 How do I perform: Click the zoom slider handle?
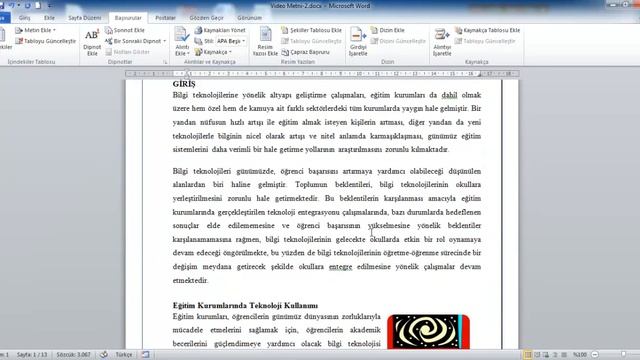coord(623,355)
